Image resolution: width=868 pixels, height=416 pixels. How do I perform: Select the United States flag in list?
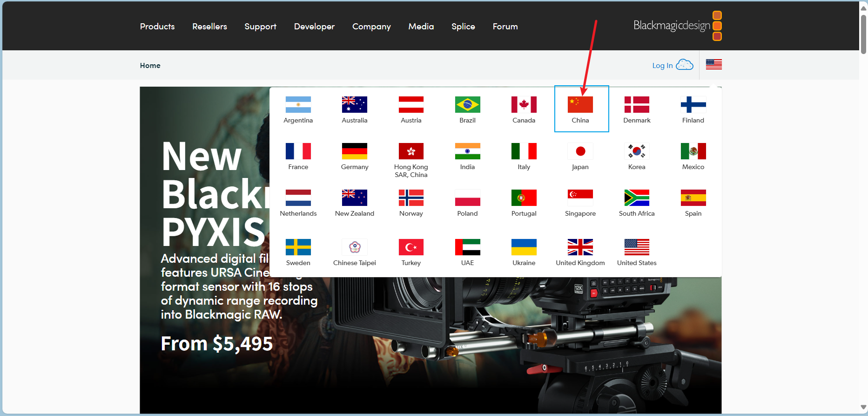[637, 247]
